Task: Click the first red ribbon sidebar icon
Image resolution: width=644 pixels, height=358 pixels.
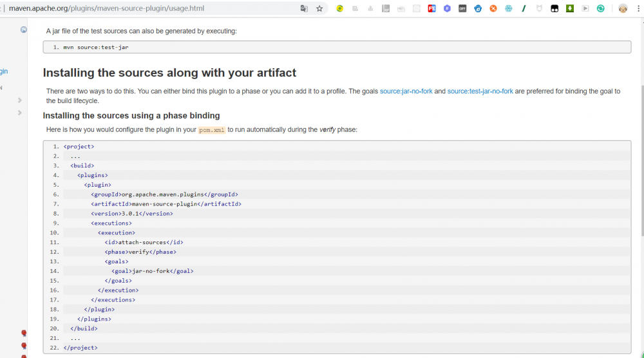Action: (24, 333)
